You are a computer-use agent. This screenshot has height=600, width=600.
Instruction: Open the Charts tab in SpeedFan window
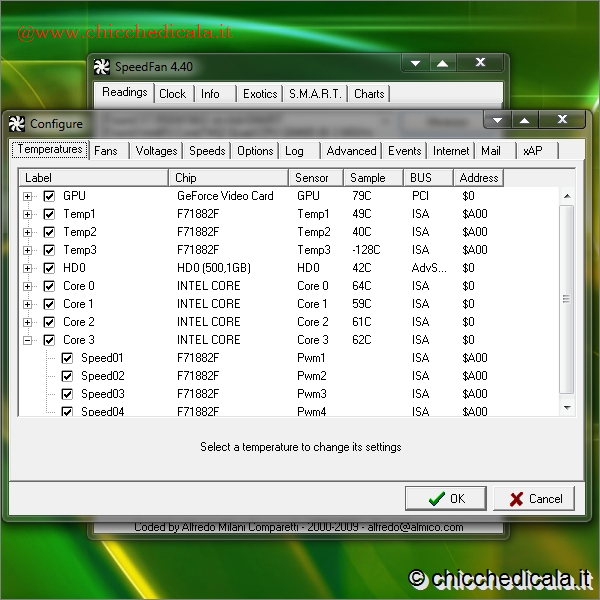(x=369, y=93)
